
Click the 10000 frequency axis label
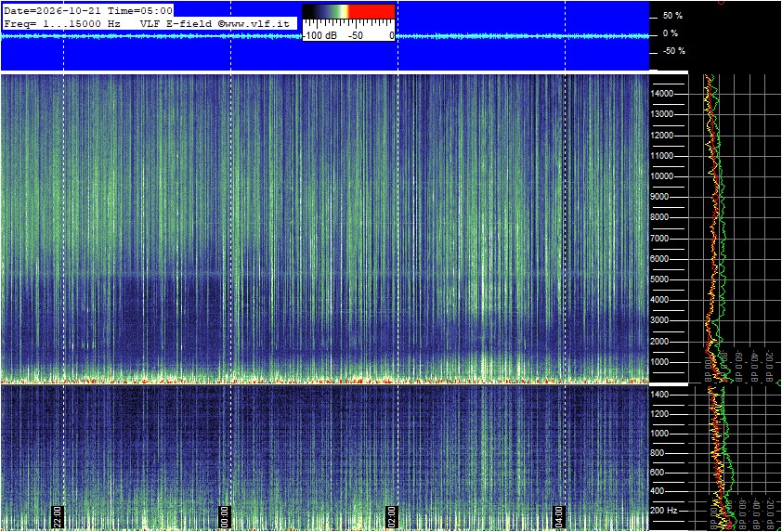661,176
